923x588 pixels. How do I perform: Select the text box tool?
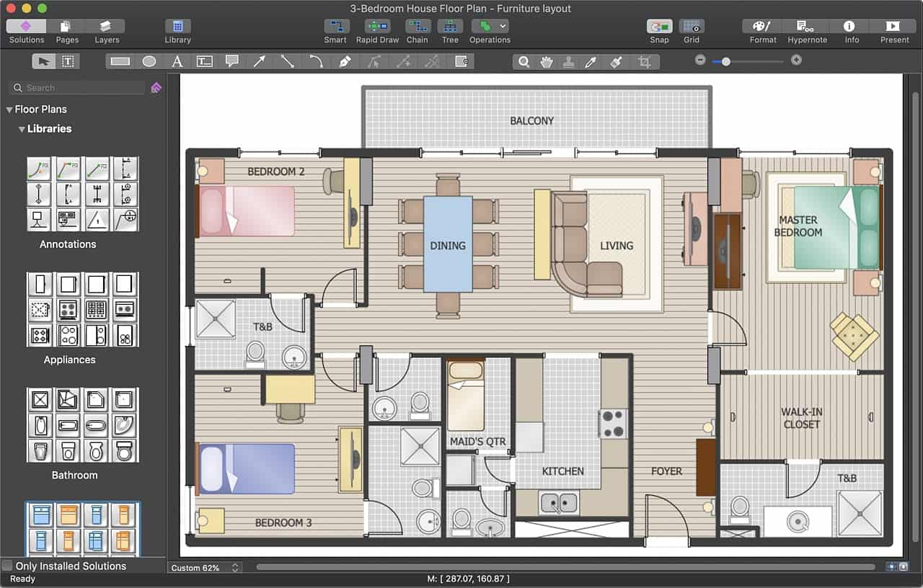[205, 62]
